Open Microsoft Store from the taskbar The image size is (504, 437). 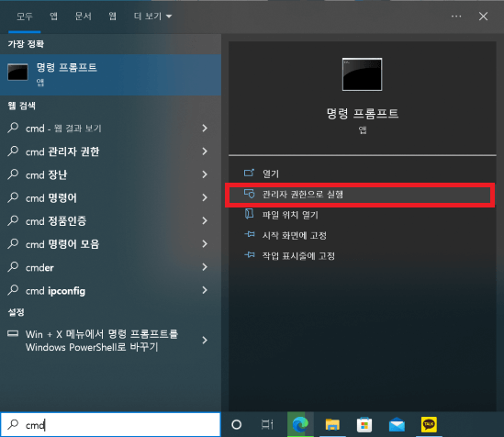pos(364,424)
